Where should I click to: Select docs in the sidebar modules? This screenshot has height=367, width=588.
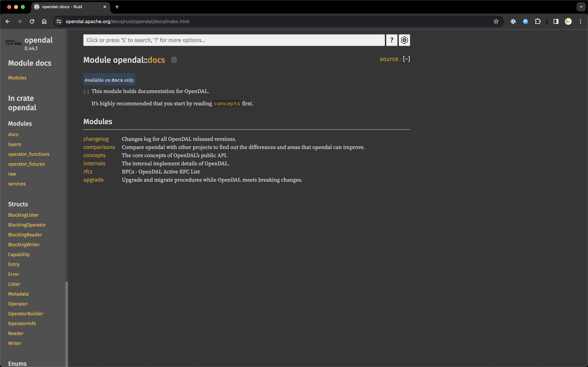13,134
